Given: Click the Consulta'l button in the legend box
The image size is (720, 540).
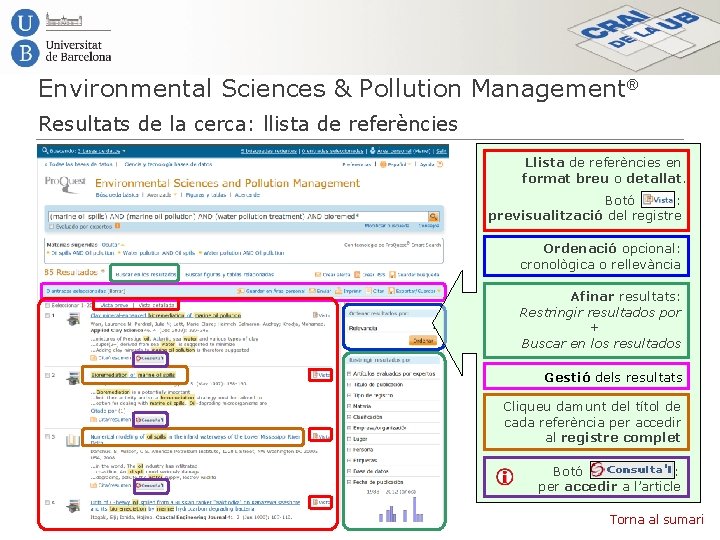Looking at the screenshot, I should pyautogui.click(x=632, y=469).
